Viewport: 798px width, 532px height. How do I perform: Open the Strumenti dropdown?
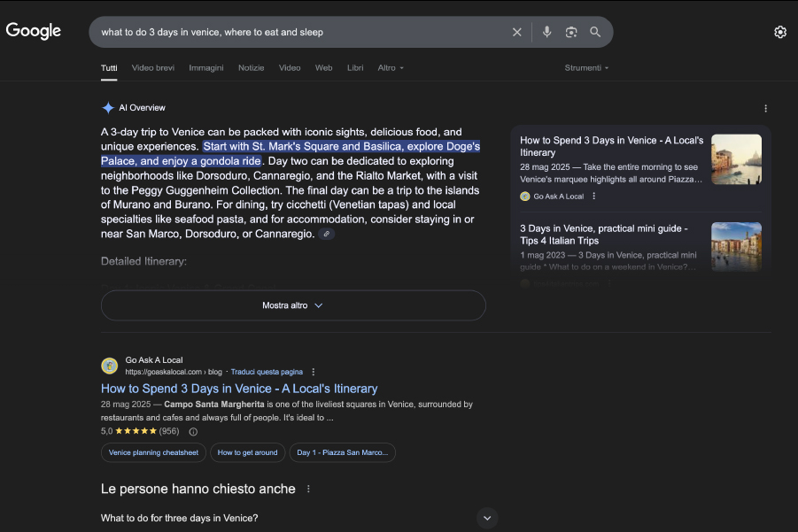(x=586, y=67)
